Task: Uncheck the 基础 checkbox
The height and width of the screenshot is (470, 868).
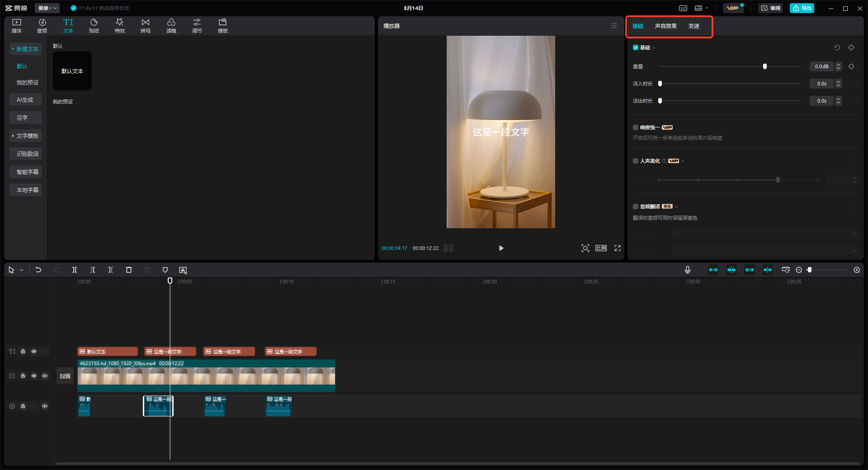Action: 636,47
